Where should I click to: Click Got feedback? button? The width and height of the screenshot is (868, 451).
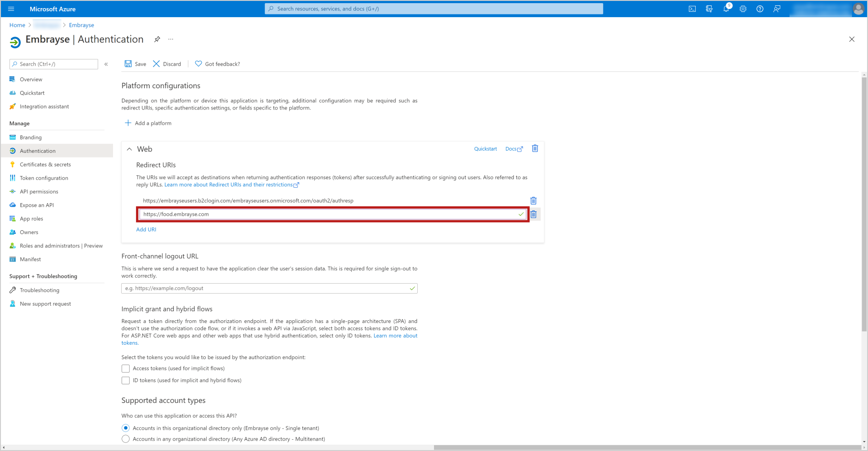(x=217, y=64)
